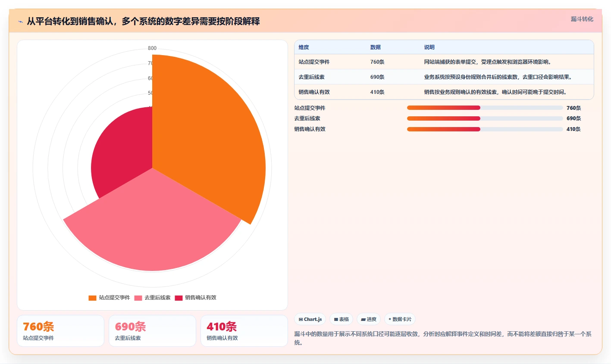
Task: Select the 表格 chip
Action: (x=341, y=319)
